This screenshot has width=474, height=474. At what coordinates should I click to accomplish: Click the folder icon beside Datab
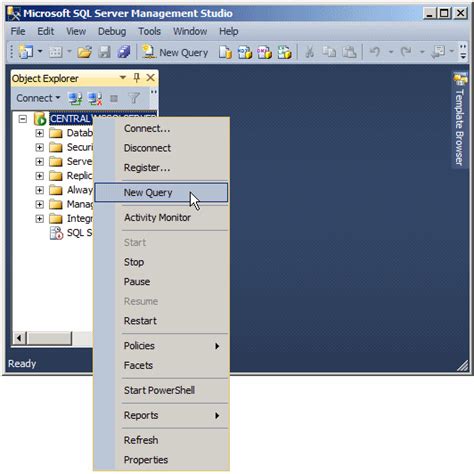(56, 133)
